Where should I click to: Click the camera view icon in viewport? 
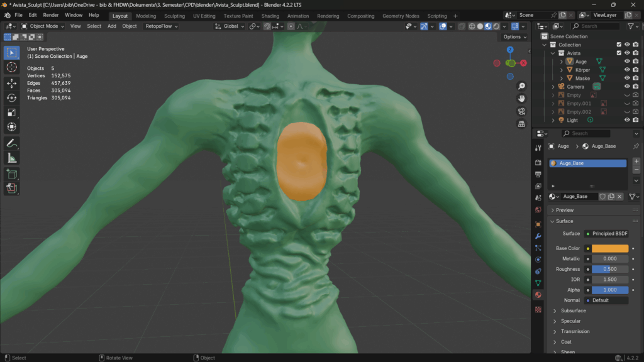[521, 111]
